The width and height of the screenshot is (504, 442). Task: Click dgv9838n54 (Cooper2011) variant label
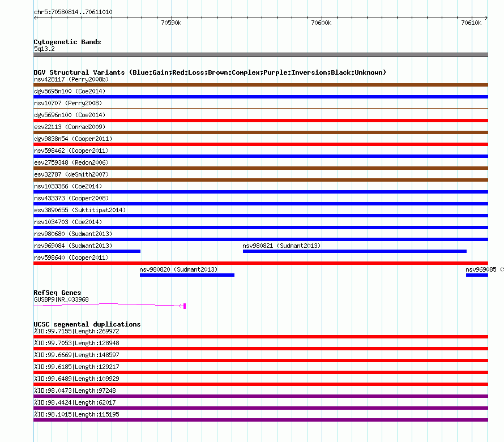pyautogui.click(x=73, y=139)
